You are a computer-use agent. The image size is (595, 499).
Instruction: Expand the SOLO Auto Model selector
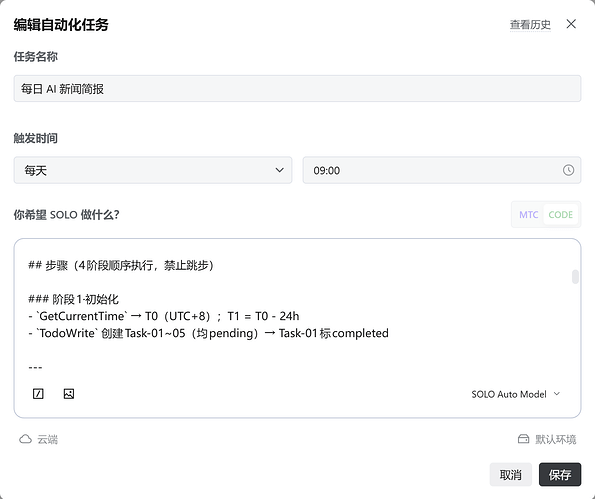[516, 394]
